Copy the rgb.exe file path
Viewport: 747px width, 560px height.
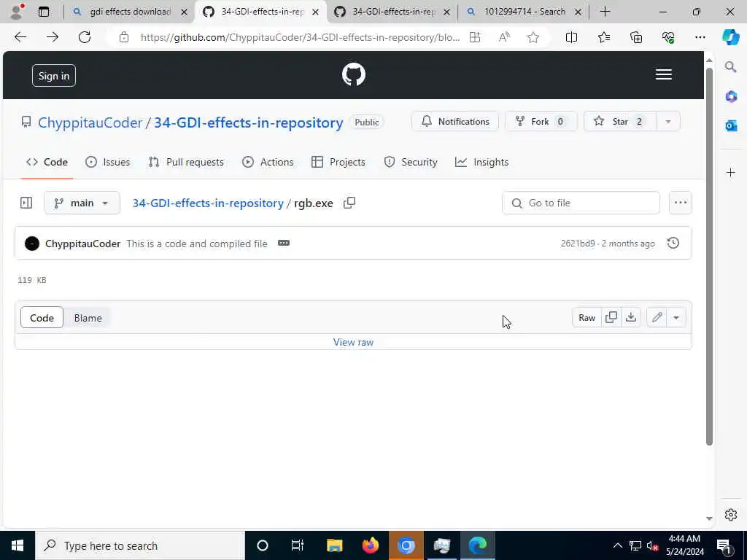[x=349, y=203]
